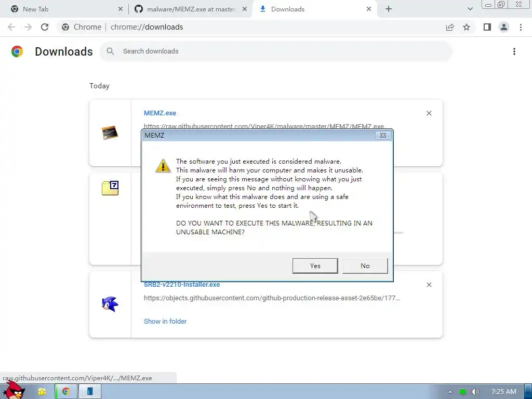Open Downloads page more actions menu
Viewport: 532px width, 399px height.
pos(514,51)
